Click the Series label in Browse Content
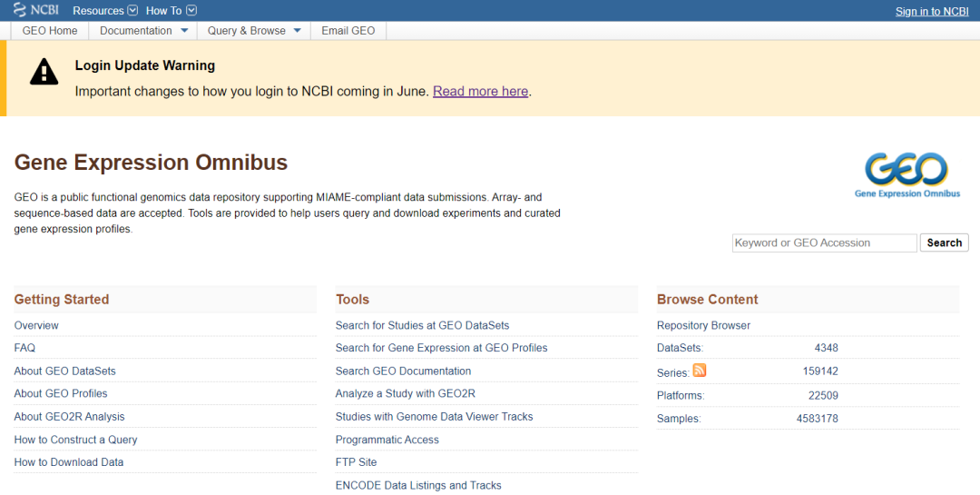Viewport: 980px width, 495px height. [673, 373]
